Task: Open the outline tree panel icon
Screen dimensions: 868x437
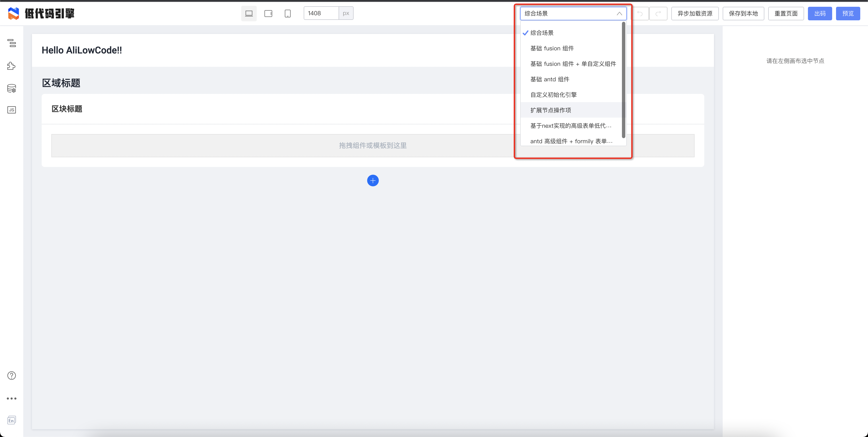Action: coord(12,43)
